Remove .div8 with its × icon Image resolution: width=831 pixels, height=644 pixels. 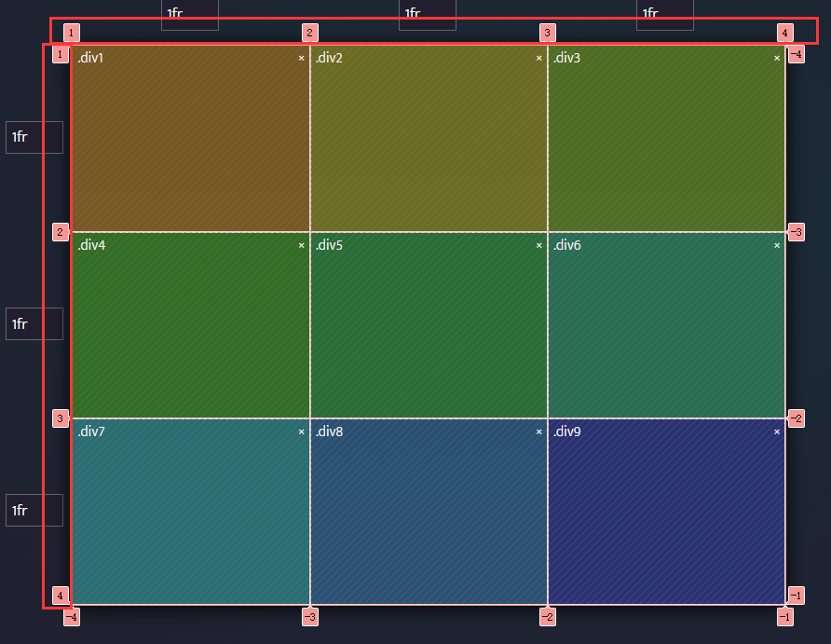click(x=538, y=432)
